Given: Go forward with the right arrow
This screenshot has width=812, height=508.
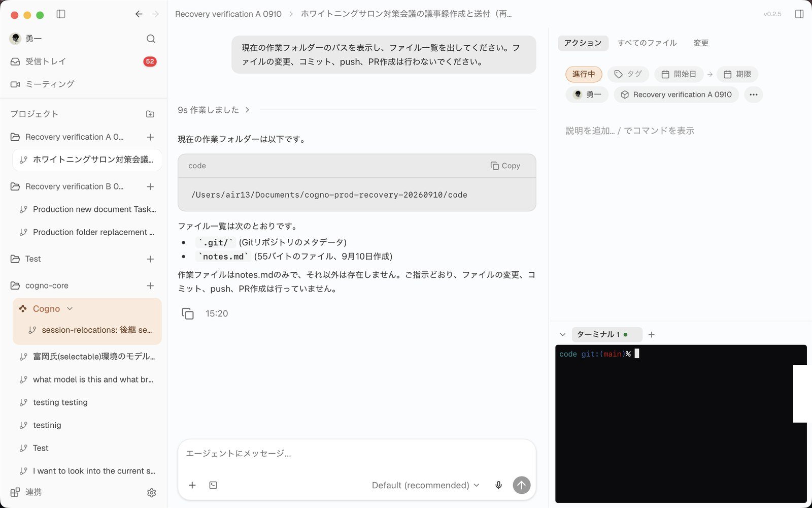Looking at the screenshot, I should pos(155,14).
